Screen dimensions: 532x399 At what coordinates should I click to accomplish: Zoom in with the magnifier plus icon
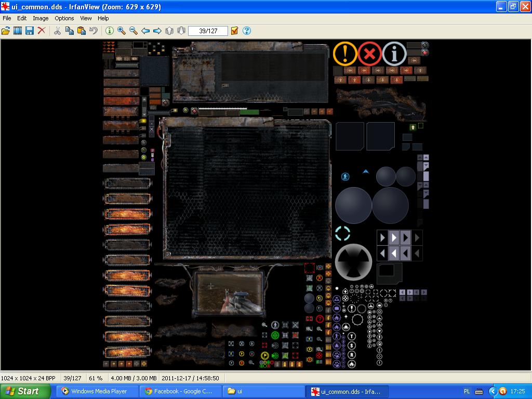click(x=122, y=31)
